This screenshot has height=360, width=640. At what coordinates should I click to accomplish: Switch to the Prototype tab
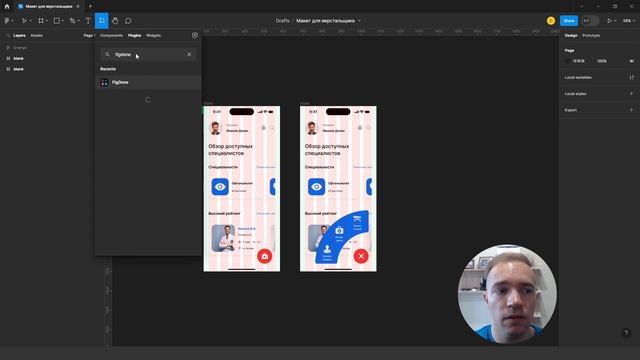point(591,36)
